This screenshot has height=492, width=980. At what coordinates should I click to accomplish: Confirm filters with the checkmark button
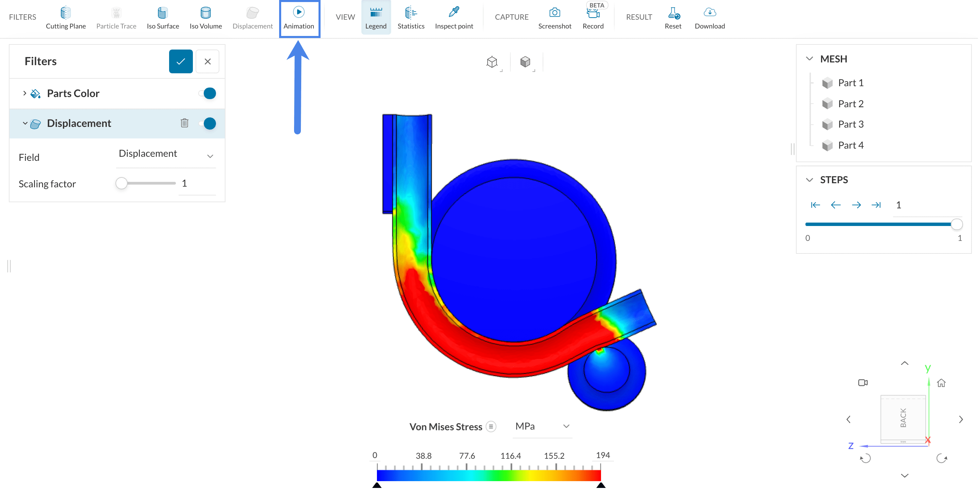(181, 62)
